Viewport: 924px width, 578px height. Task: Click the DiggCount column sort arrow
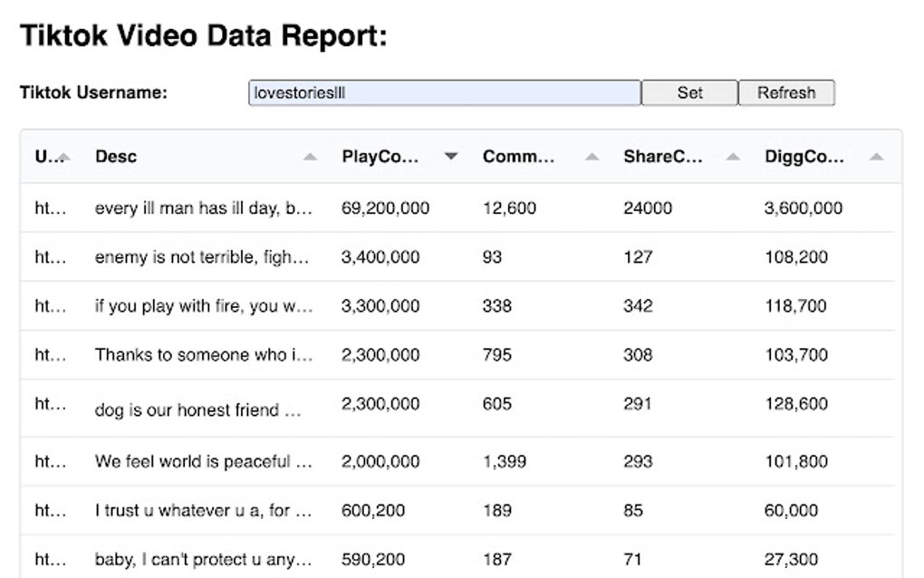pos(875,157)
